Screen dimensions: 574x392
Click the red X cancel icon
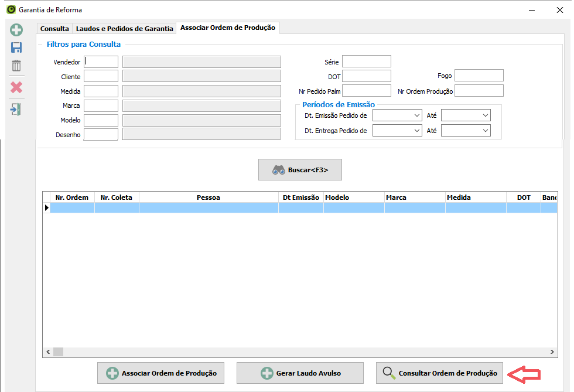coord(16,87)
